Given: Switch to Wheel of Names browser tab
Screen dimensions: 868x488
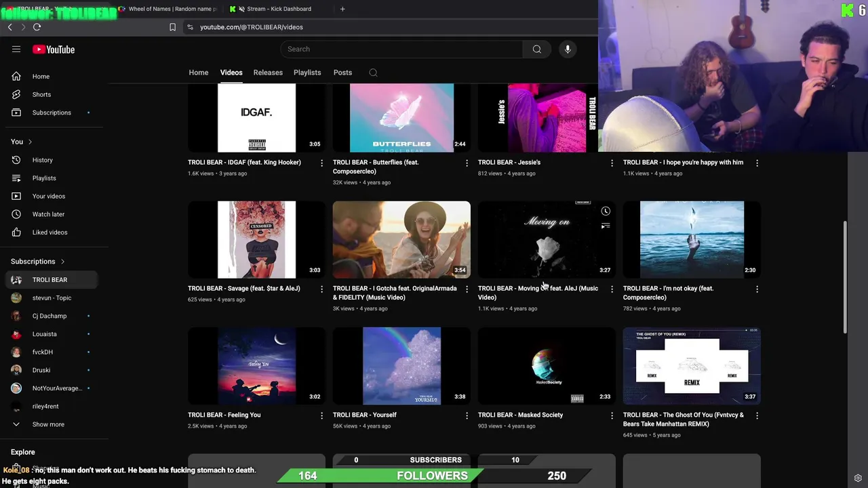Looking at the screenshot, I should pos(169,9).
